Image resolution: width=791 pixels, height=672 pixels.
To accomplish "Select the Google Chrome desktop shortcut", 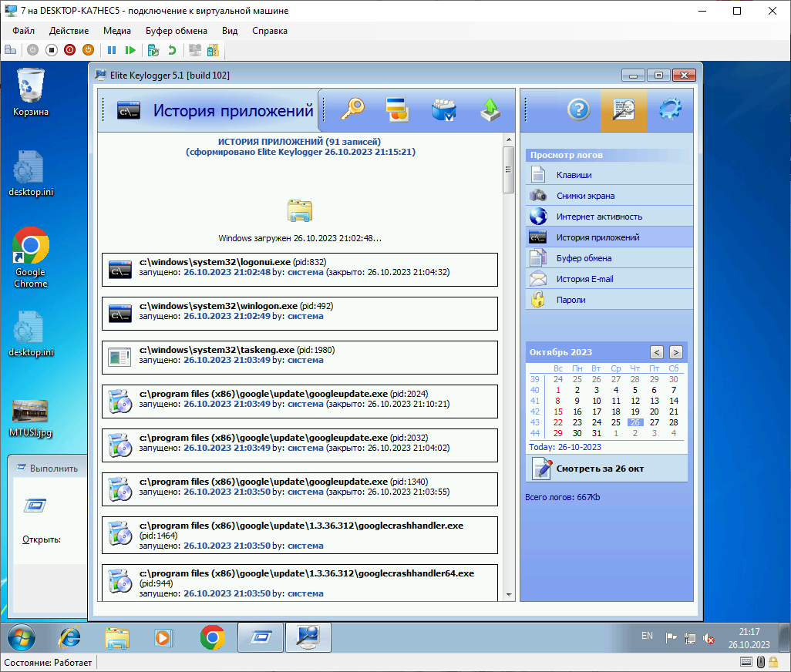I will (x=31, y=257).
